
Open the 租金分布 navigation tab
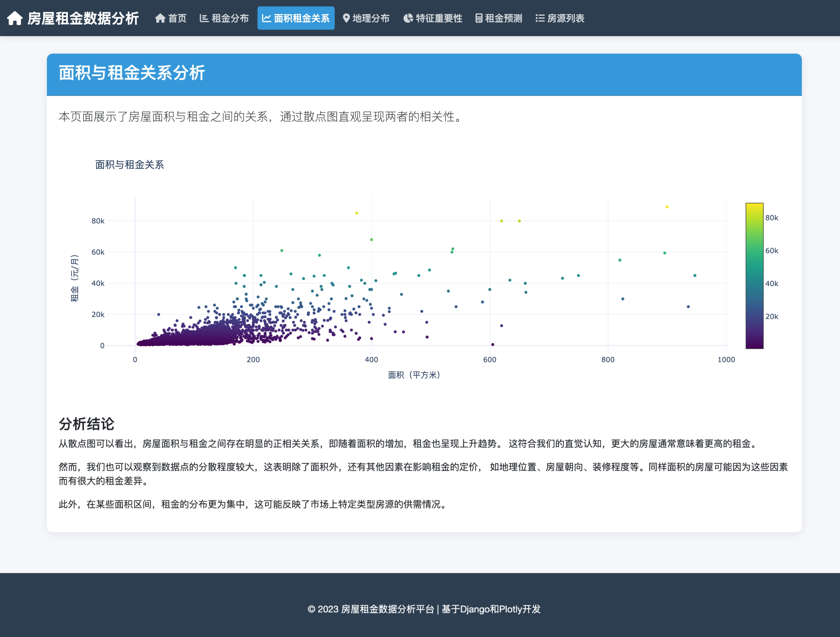click(230, 18)
